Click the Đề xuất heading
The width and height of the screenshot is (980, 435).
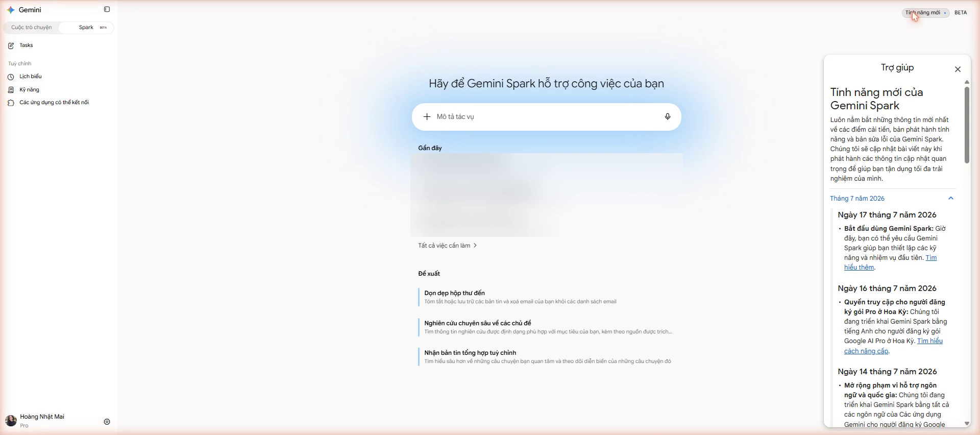[x=429, y=274]
